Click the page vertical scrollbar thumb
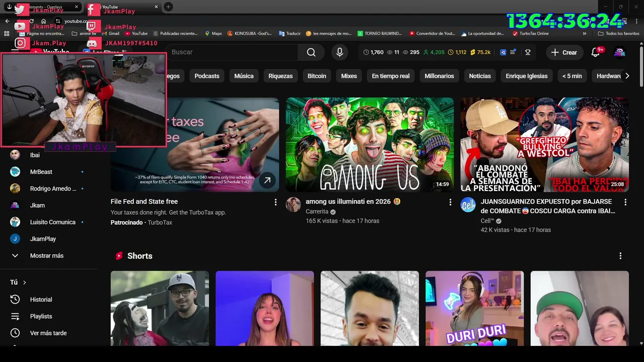 click(641, 66)
